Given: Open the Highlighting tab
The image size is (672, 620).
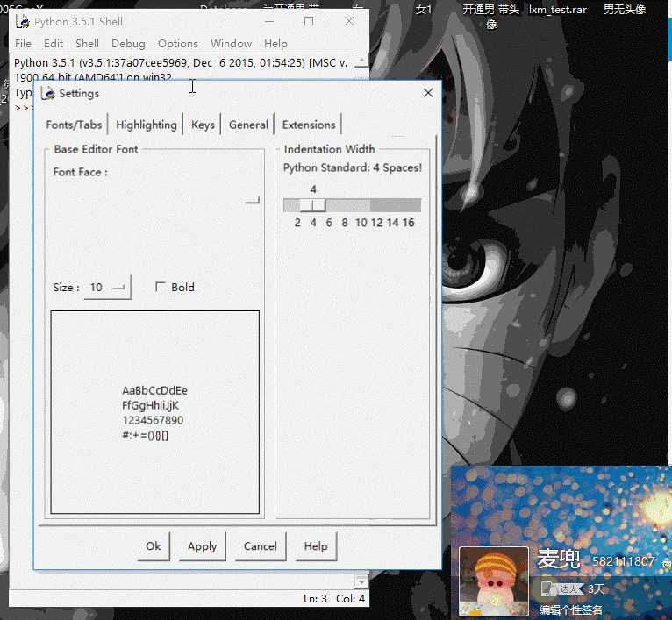Looking at the screenshot, I should click(147, 125).
